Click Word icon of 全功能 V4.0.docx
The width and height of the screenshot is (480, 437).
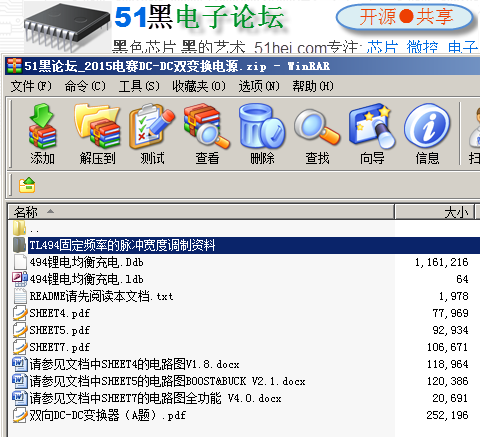point(20,398)
